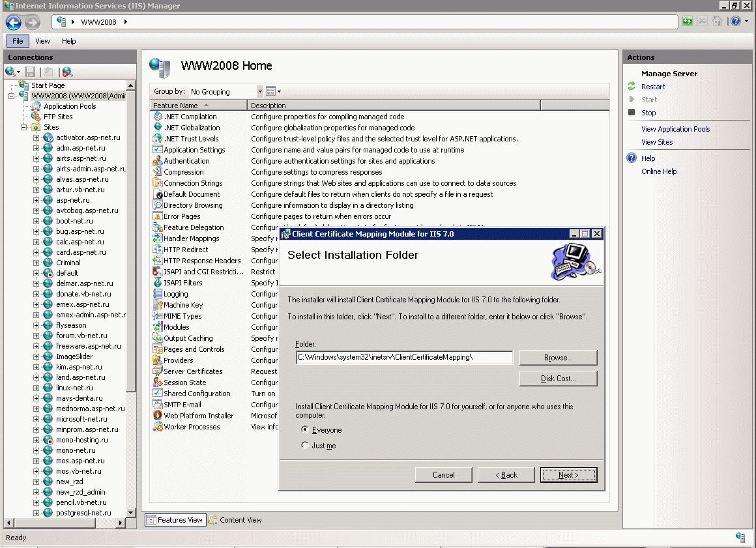Switch to the Features View tab
Viewport: 756px width, 548px height.
coord(175,520)
